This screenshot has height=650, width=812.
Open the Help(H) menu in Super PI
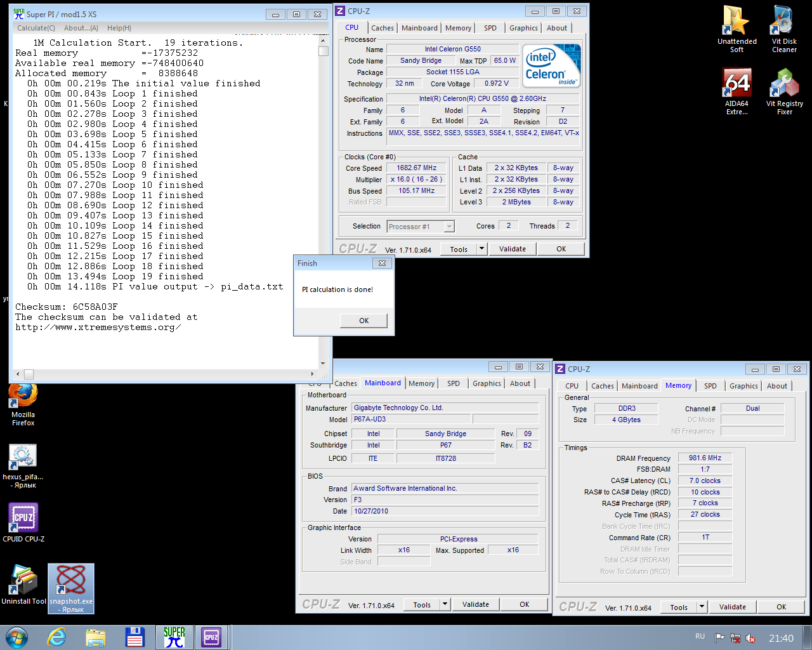coord(119,28)
